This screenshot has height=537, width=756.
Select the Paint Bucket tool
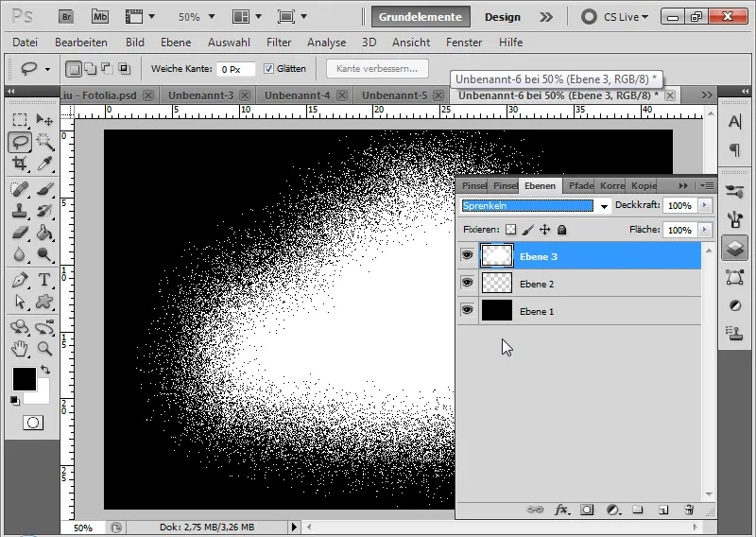[x=44, y=233]
